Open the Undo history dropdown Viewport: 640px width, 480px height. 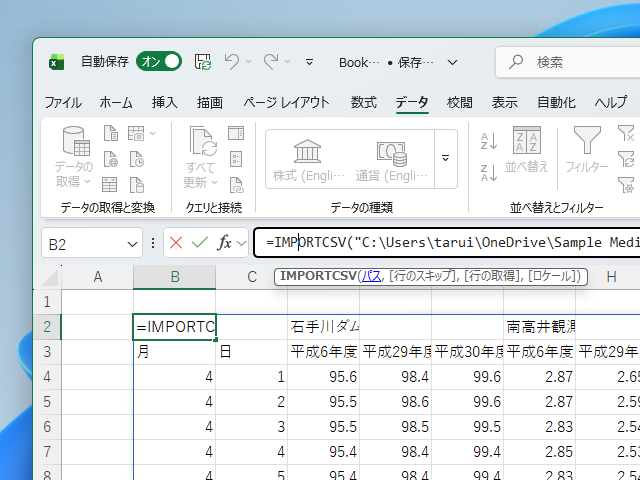point(248,62)
